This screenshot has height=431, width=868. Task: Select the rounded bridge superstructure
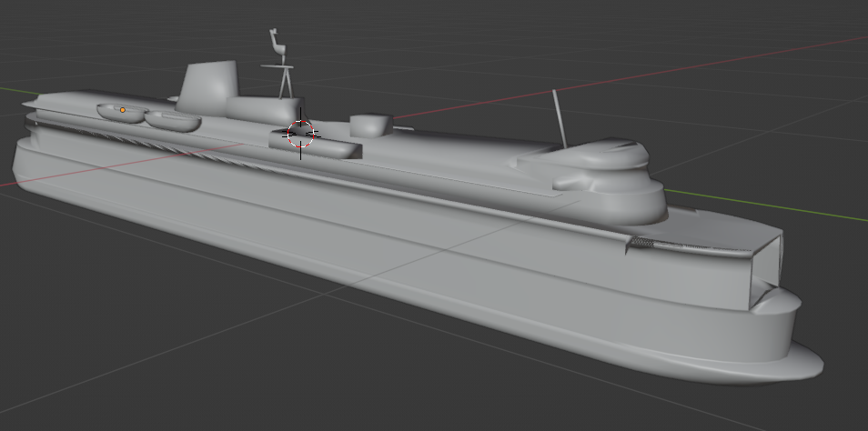tap(601, 177)
